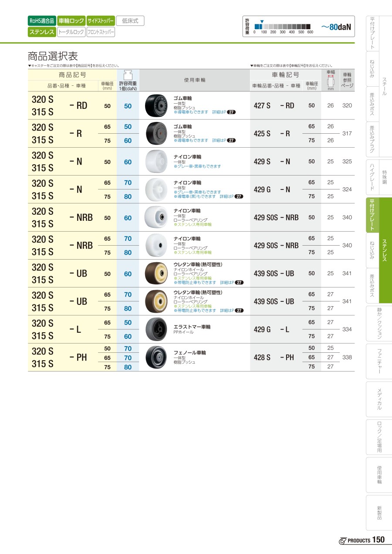Click the wheel width diagram icon in header
This screenshot has height=554, width=392.
(x=330, y=81)
